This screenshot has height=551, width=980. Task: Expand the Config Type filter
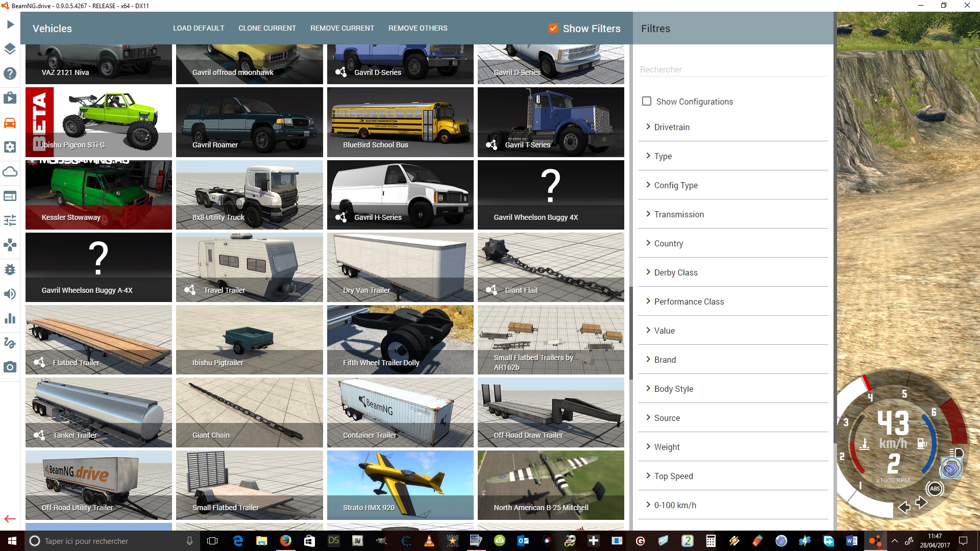[733, 185]
